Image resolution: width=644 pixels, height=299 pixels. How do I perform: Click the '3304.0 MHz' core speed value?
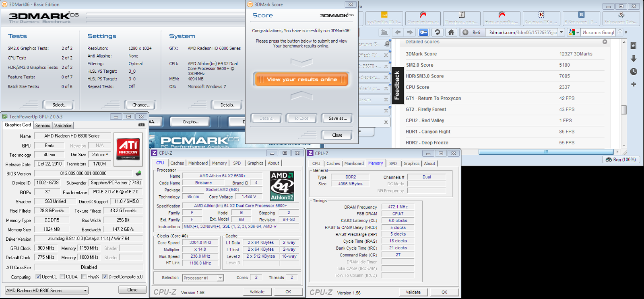coord(200,242)
